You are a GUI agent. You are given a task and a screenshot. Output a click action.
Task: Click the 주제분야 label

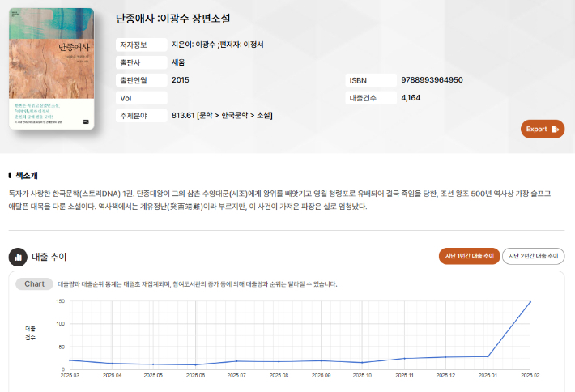pyautogui.click(x=142, y=116)
